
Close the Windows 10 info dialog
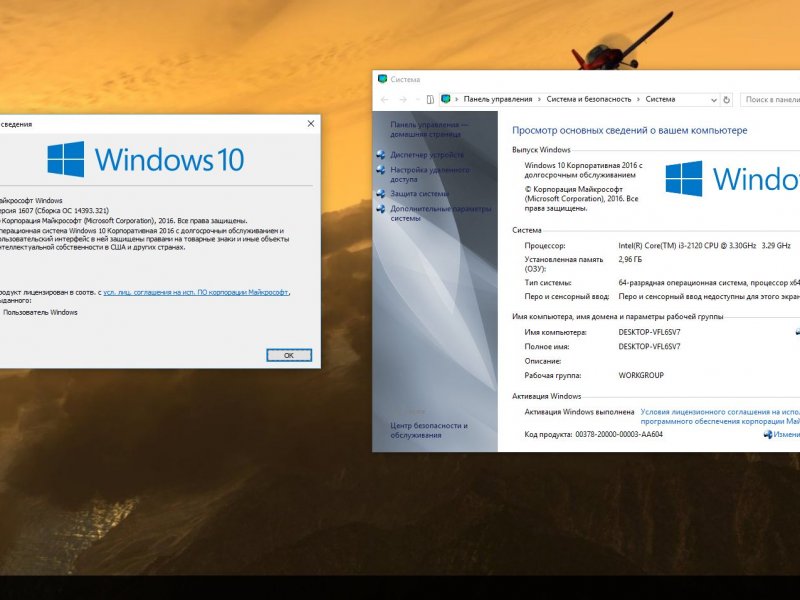(311, 124)
